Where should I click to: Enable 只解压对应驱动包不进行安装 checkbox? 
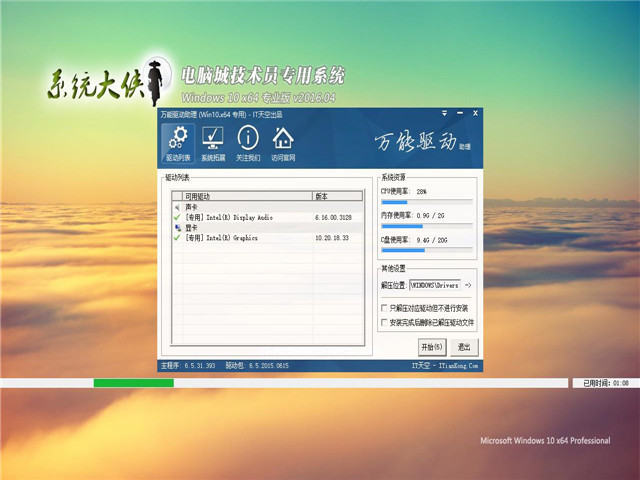pyautogui.click(x=385, y=308)
